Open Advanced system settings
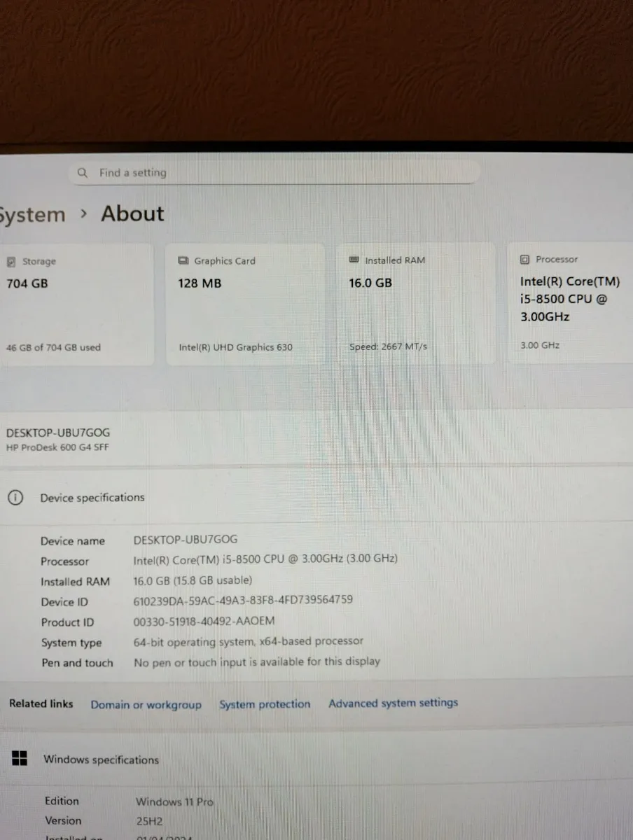The height and width of the screenshot is (840, 633). pos(393,703)
